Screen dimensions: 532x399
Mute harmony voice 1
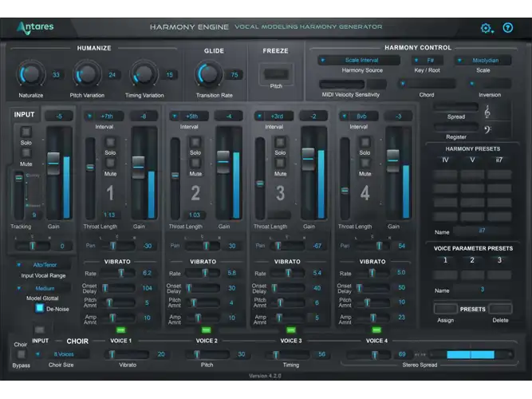coord(110,163)
